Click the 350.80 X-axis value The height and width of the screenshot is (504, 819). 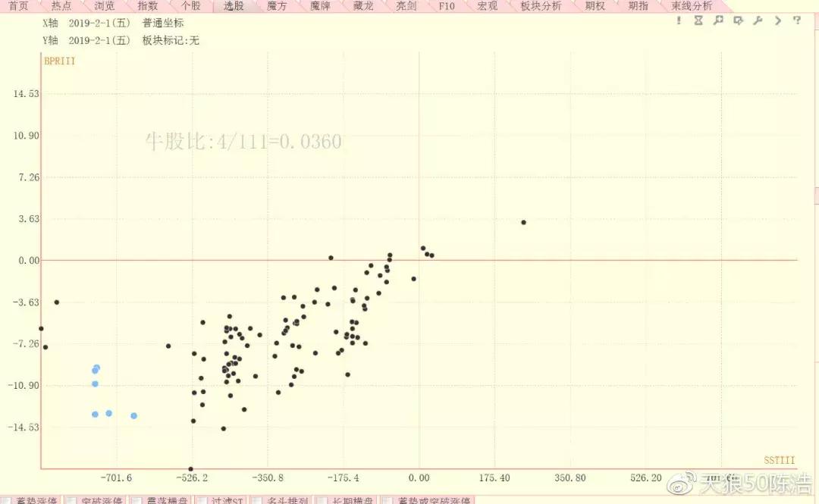(x=570, y=478)
